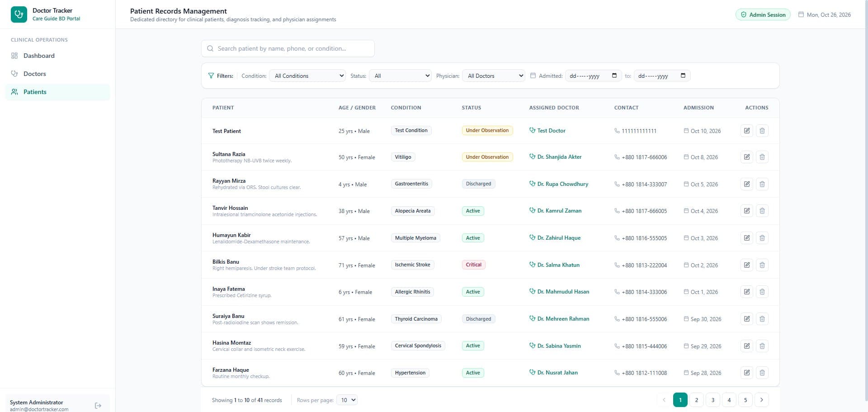
Task: Delete Farzana Haque's record
Action: click(762, 373)
